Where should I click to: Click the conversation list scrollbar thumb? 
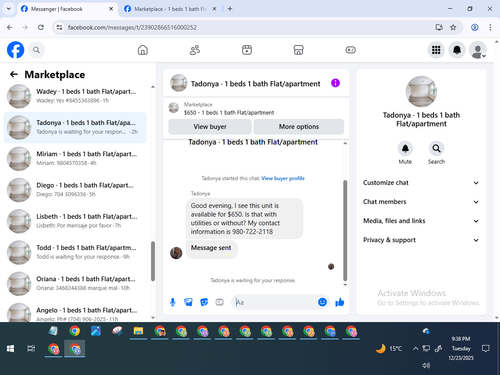[153, 261]
